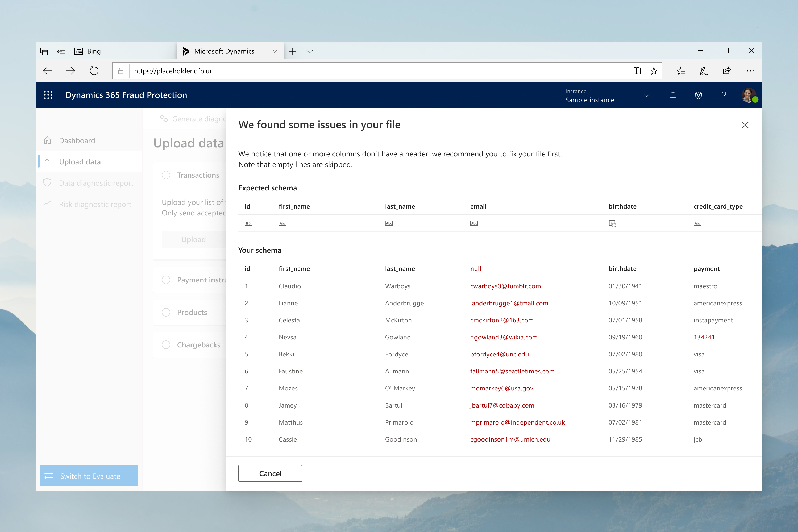
Task: Click the site lock icon
Action: tap(121, 71)
